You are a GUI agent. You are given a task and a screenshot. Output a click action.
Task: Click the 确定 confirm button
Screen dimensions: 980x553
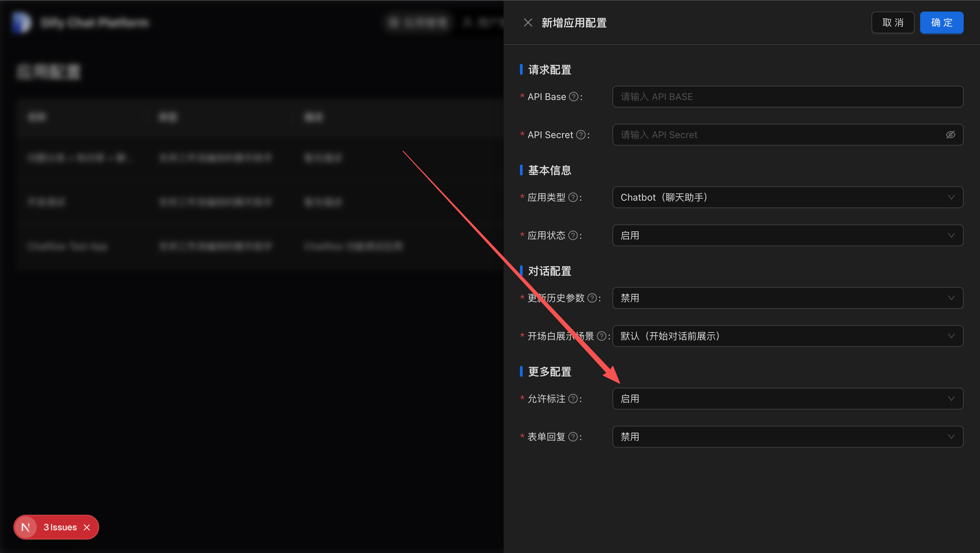942,22
